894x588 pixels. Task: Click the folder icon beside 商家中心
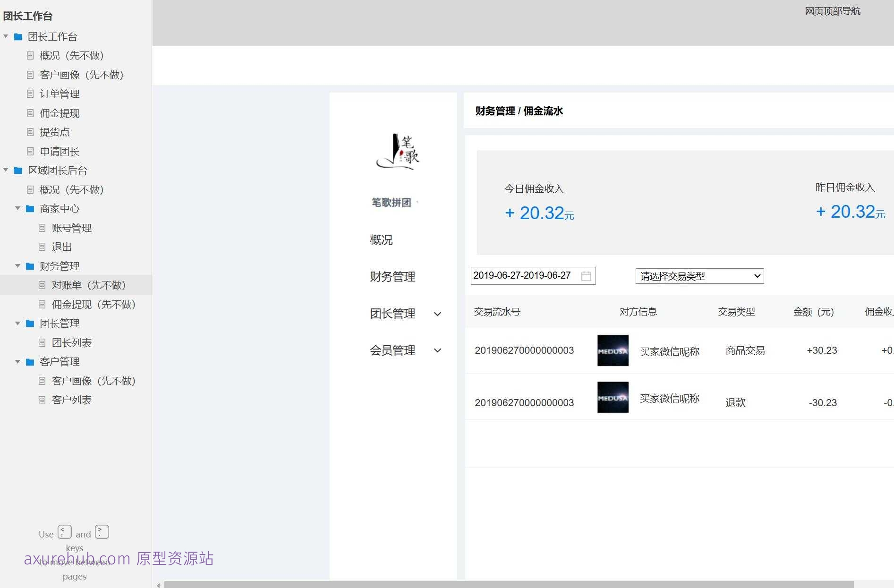point(29,209)
